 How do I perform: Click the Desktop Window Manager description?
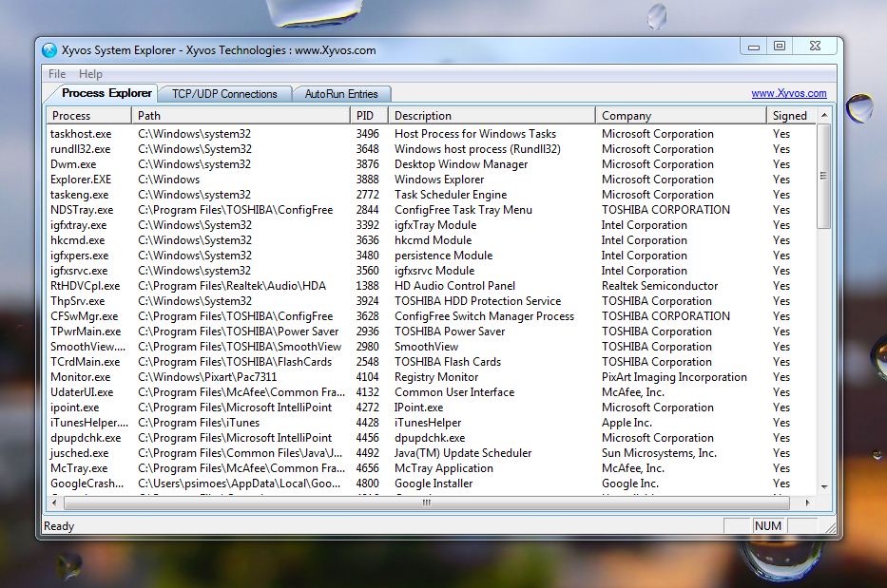click(x=461, y=164)
